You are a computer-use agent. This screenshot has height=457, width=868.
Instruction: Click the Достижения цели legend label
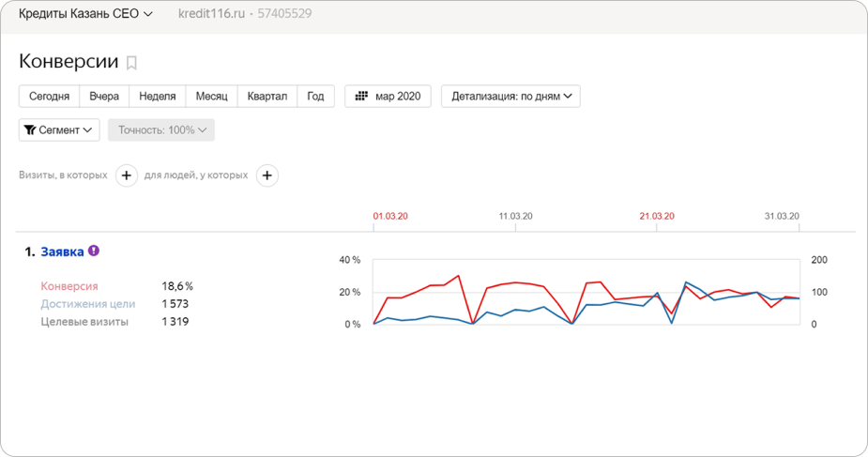[88, 304]
